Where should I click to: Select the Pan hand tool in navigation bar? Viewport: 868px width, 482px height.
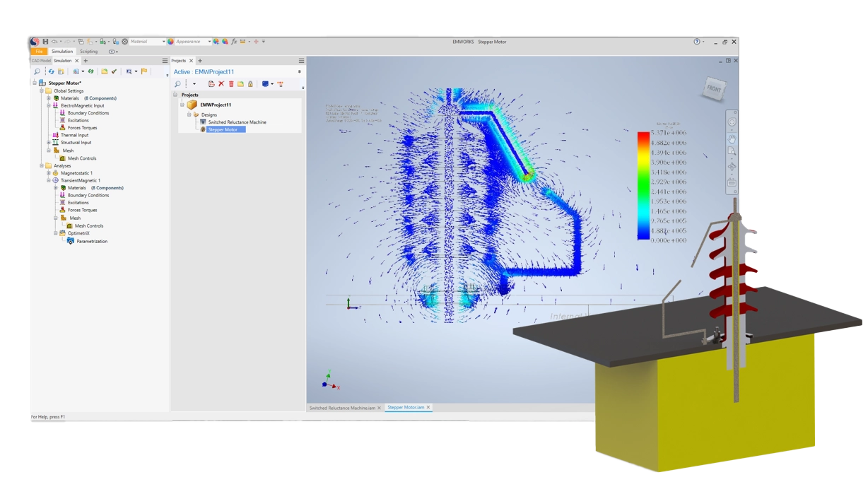732,137
